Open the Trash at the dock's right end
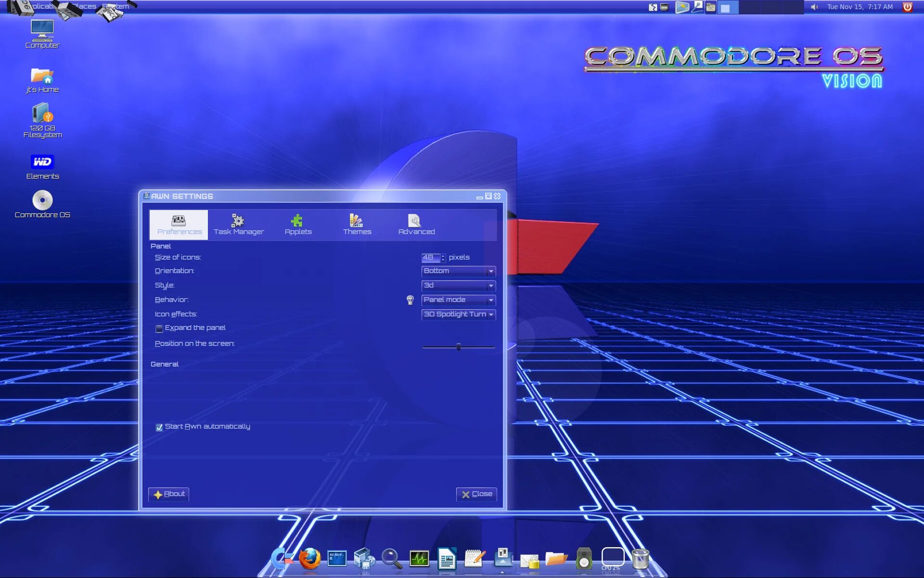Image resolution: width=924 pixels, height=578 pixels. (640, 558)
